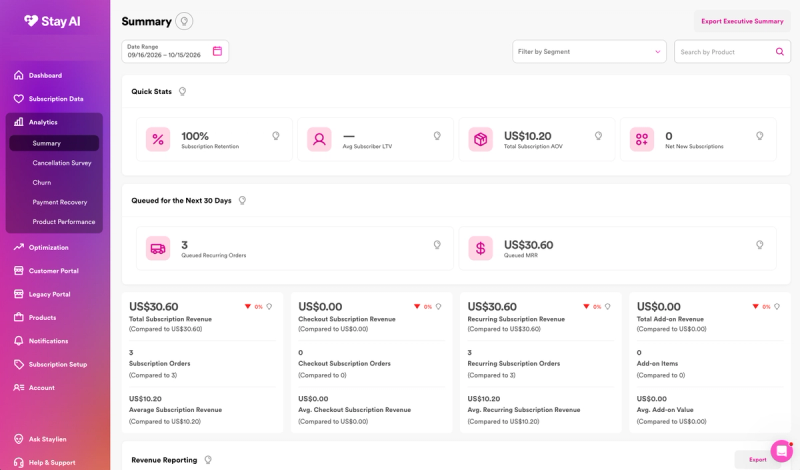800x470 pixels.
Task: Click the 100% Subscription Retention value
Action: [195, 136]
